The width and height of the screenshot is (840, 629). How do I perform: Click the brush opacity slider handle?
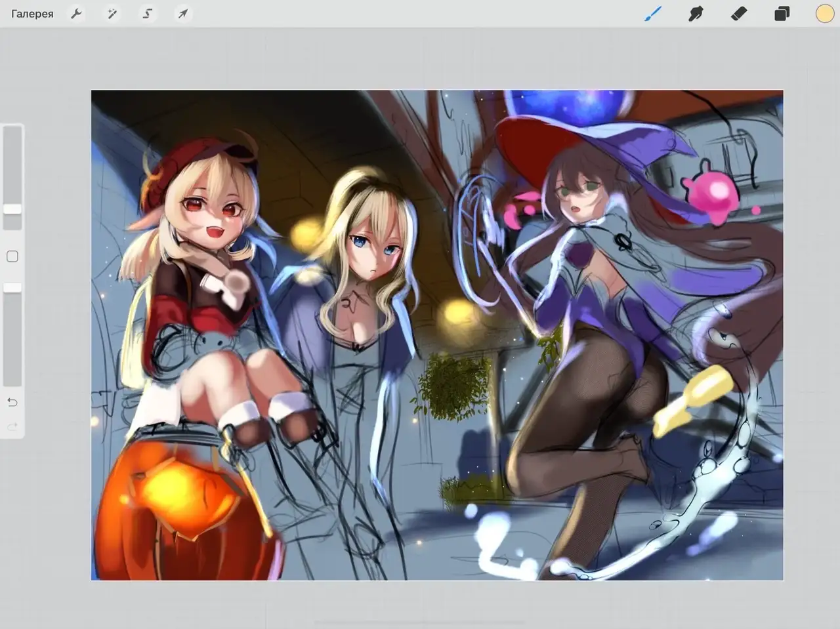tap(12, 287)
